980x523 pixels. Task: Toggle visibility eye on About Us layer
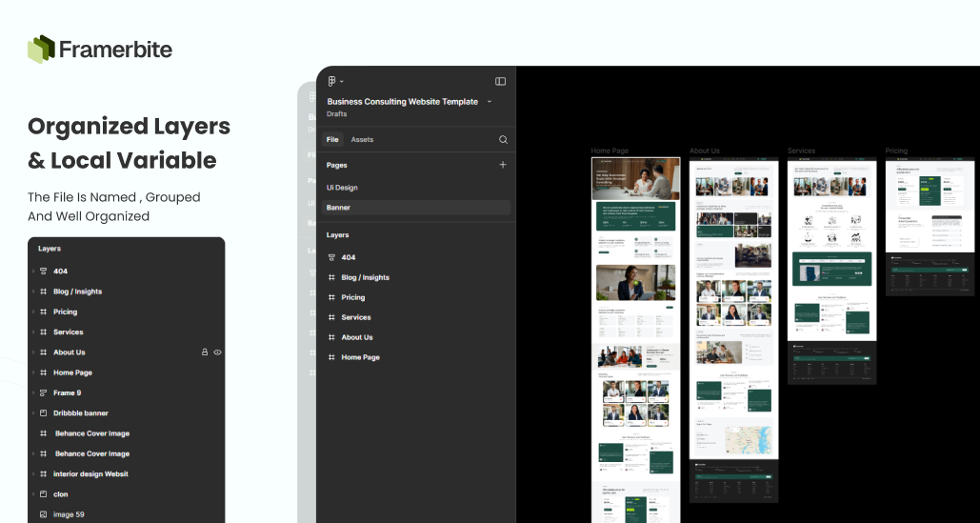pyautogui.click(x=217, y=352)
